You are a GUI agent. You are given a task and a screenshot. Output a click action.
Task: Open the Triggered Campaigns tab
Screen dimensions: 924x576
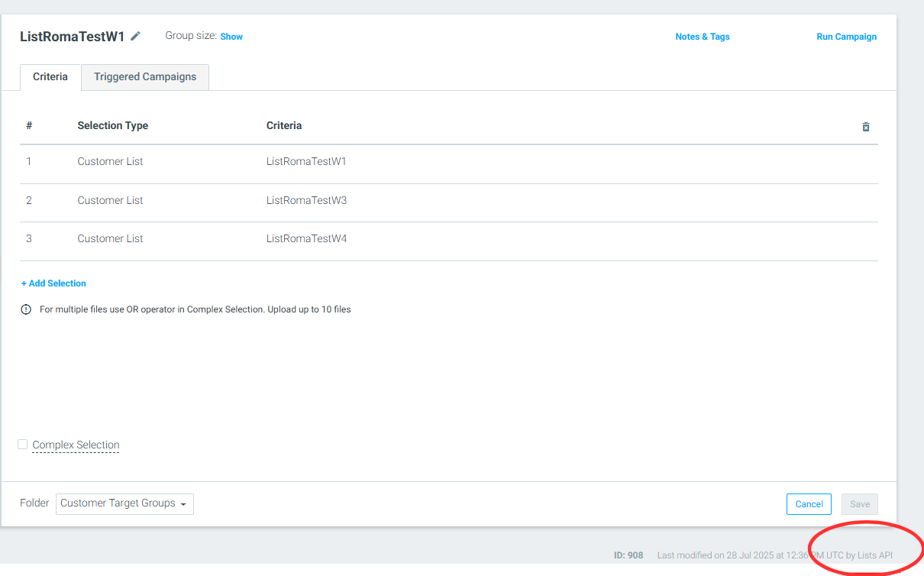click(145, 77)
